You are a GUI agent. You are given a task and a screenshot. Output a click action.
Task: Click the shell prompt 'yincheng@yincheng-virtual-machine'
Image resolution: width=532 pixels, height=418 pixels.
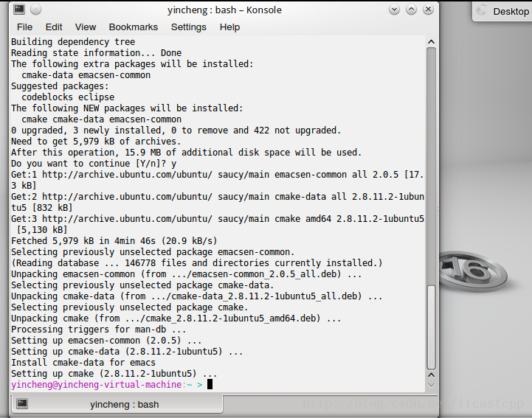(x=97, y=385)
